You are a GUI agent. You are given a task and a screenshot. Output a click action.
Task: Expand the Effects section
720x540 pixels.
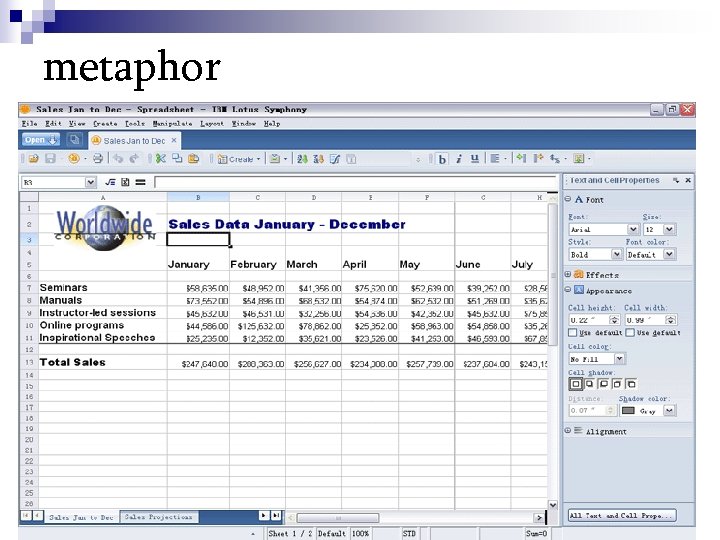[568, 274]
